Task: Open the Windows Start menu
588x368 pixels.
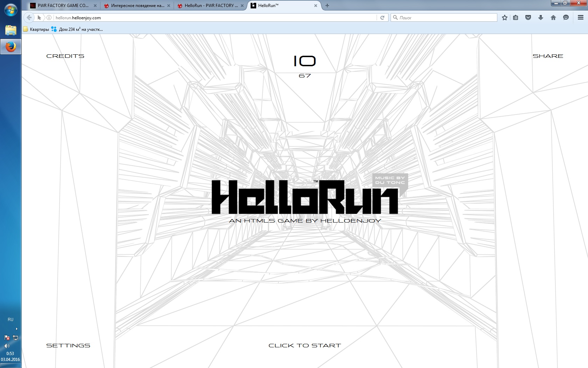Action: (x=10, y=10)
